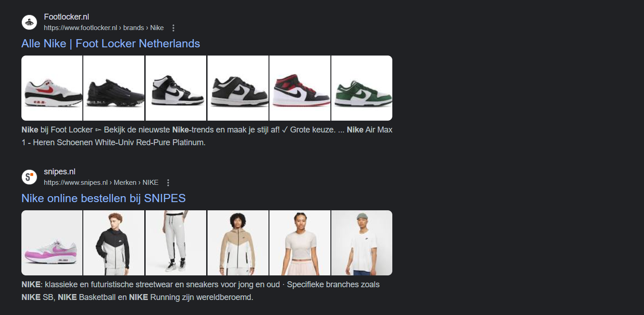Viewport: 644px width, 315px height.
Task: View the white Nike T-shirt man thumbnail
Action: point(362,243)
